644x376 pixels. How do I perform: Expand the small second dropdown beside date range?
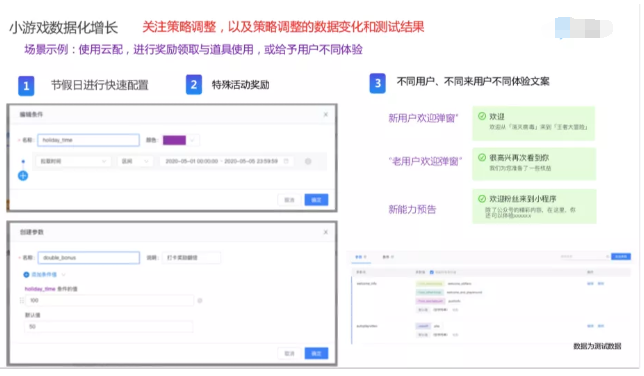pos(135,161)
